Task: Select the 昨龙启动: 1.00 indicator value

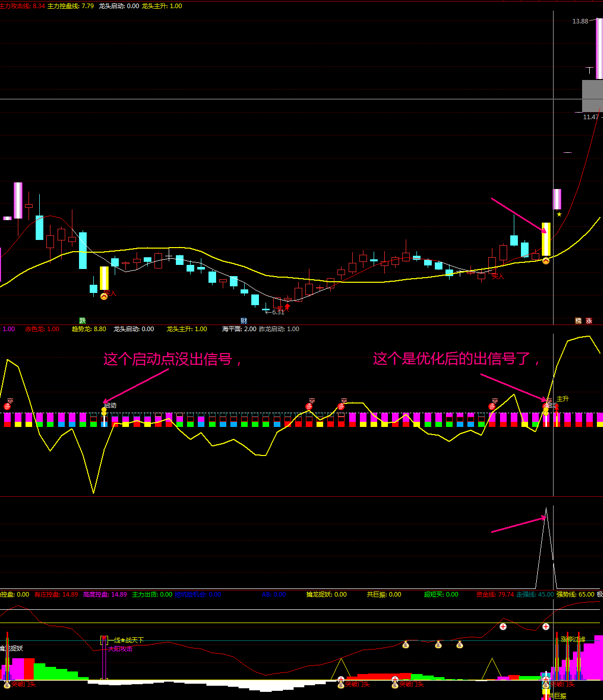Action: (x=279, y=329)
